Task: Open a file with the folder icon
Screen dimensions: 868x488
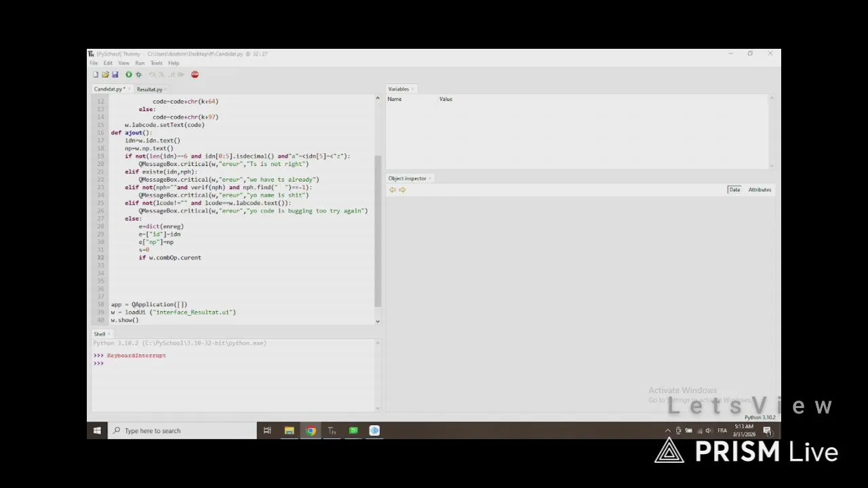Action: 105,75
